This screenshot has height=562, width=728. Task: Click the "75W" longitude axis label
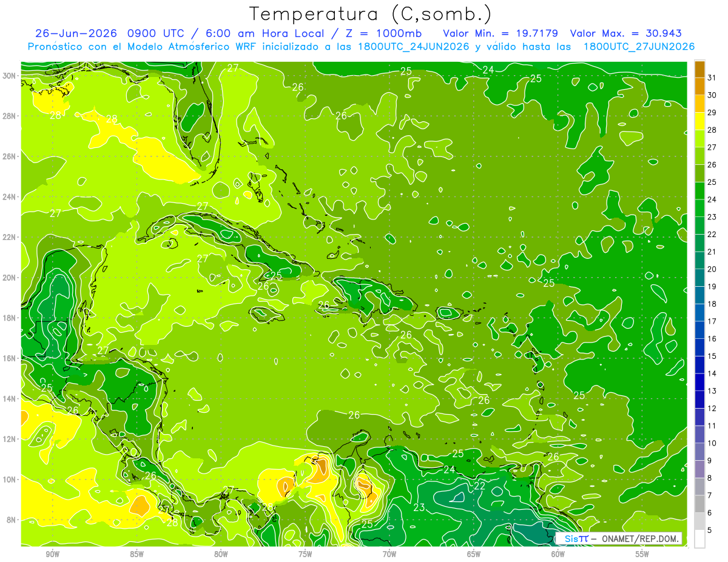(x=305, y=554)
